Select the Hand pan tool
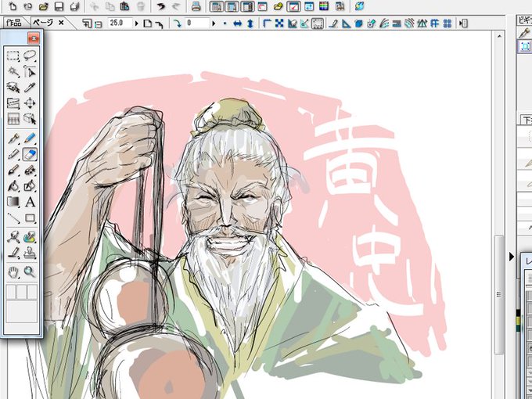Image resolution: width=532 pixels, height=399 pixels. tap(13, 272)
